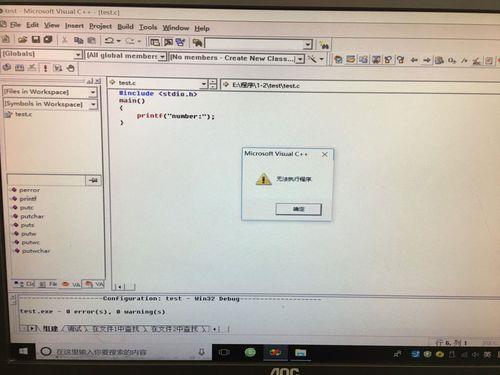Click the red exclamation Execute Program icon
This screenshot has width=500, height=375.
coord(45,68)
